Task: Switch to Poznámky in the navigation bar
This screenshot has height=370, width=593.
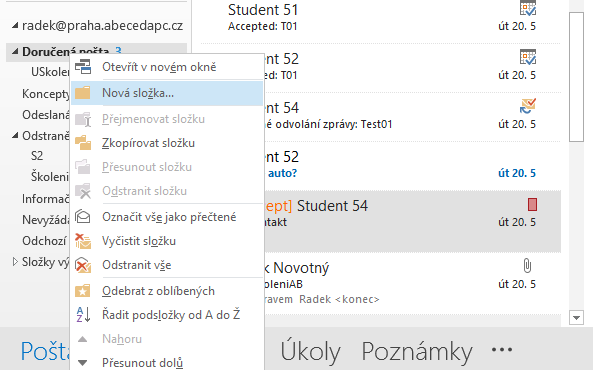Action: [x=417, y=351]
